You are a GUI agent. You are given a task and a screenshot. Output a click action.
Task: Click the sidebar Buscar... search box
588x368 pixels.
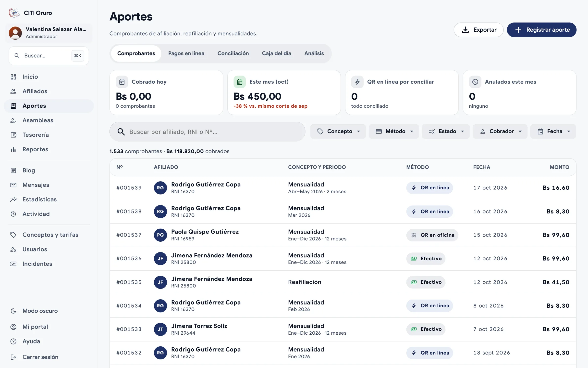(x=49, y=56)
